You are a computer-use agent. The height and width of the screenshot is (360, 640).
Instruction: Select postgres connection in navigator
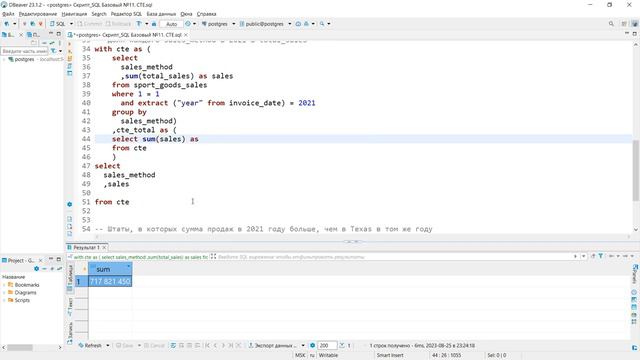[x=24, y=60]
